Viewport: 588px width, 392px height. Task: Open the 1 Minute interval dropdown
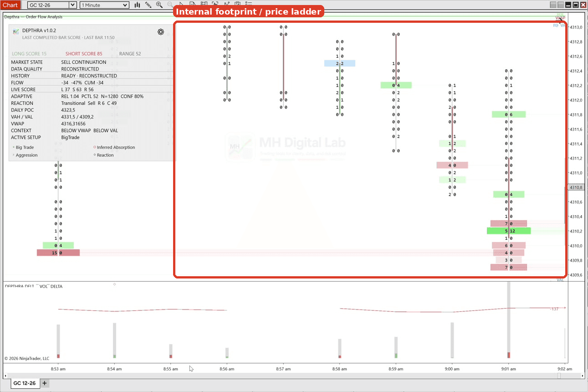click(104, 5)
